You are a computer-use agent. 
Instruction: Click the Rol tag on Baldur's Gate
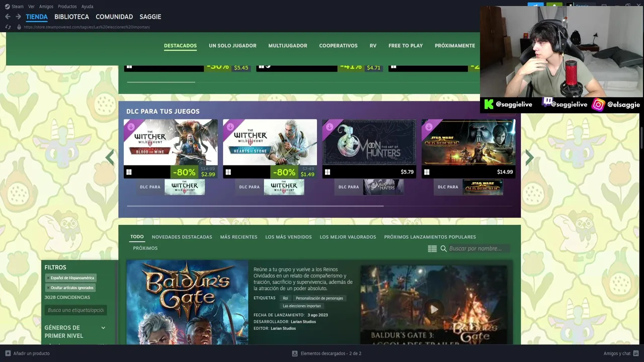point(285,298)
